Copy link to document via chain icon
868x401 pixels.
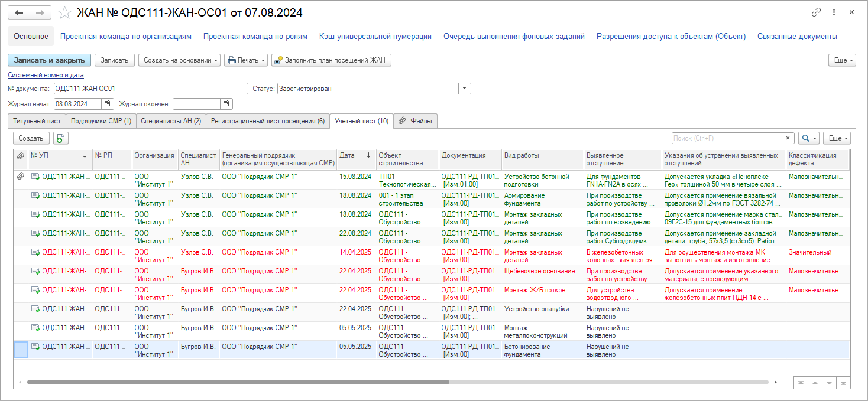[816, 12]
